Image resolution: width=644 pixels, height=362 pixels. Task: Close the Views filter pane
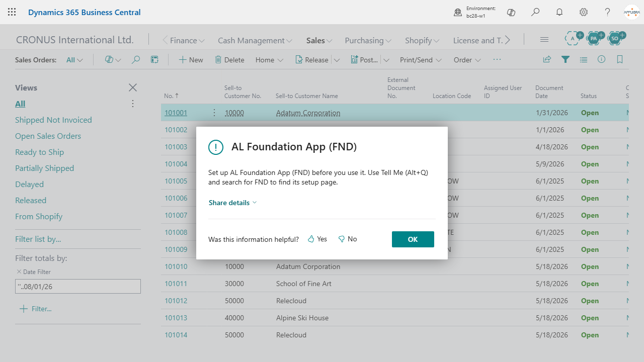(x=133, y=87)
